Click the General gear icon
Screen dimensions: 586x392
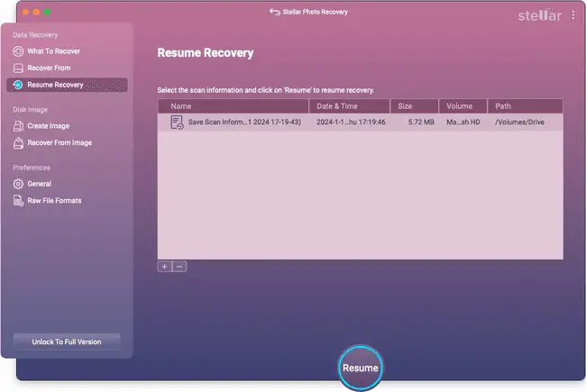coord(18,184)
